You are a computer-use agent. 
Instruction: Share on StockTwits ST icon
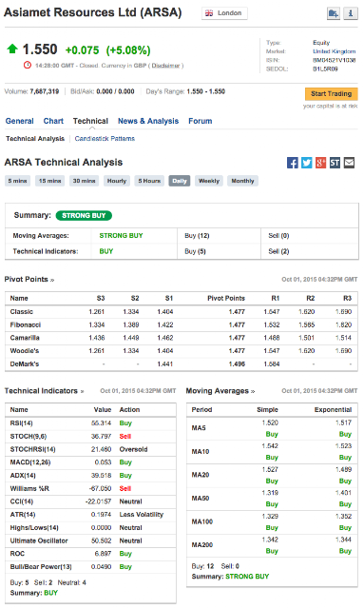pyautogui.click(x=335, y=163)
